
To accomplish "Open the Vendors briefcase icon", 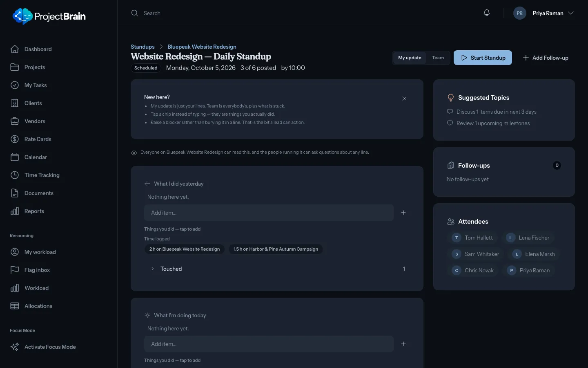I will (x=15, y=121).
